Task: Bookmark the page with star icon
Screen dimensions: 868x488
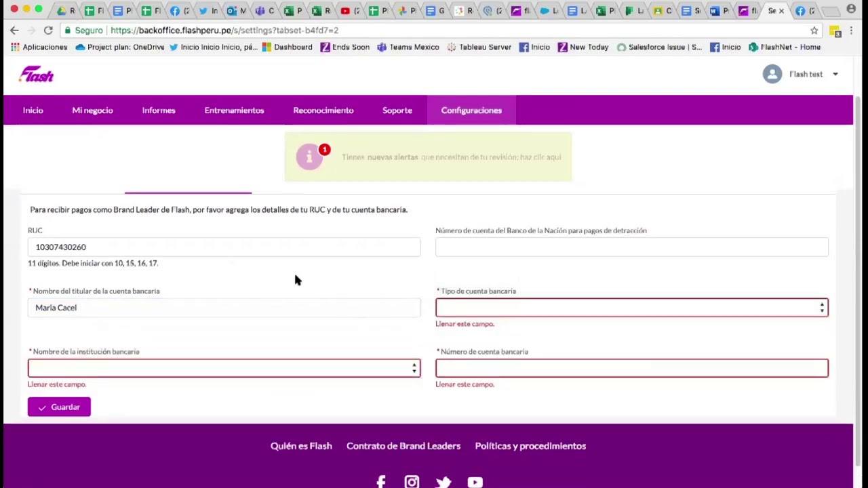Action: click(x=814, y=30)
